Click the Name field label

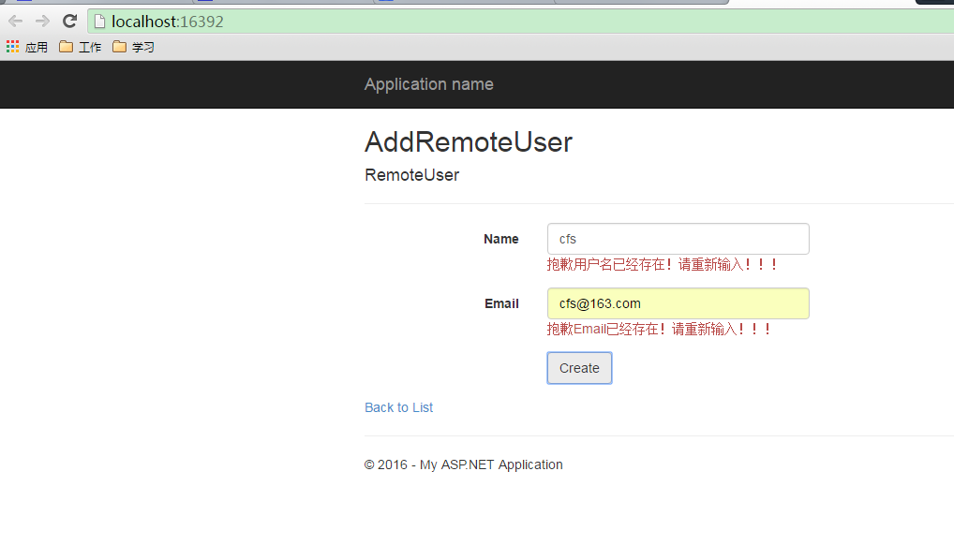[x=500, y=239]
